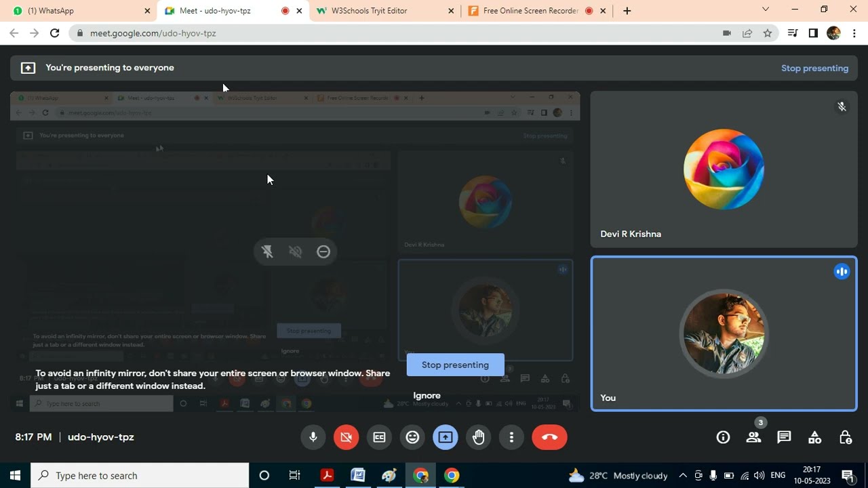Click the address bar URL
Viewport: 868px width, 488px height.
point(153,33)
